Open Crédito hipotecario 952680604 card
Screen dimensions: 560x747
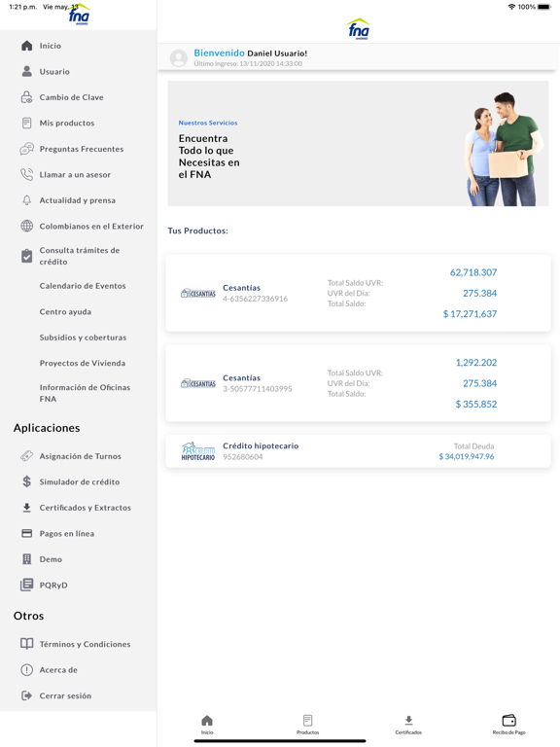[x=358, y=450]
